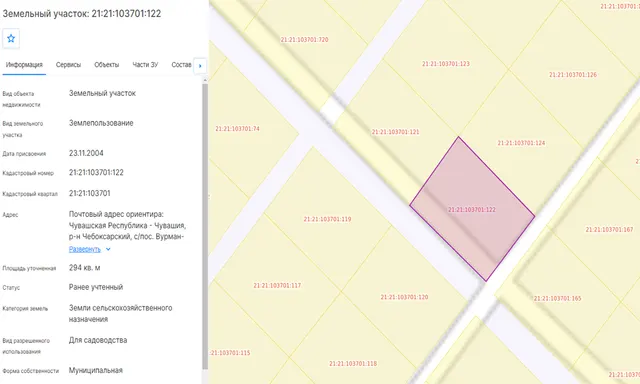Select the Части ЗУ tab
The image size is (640, 384).
click(145, 65)
